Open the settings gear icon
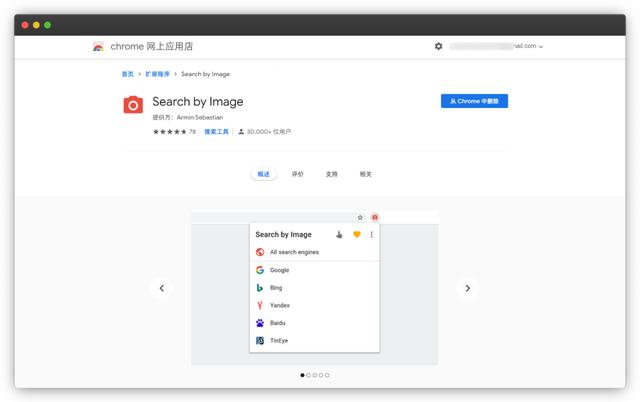This screenshot has width=640, height=402. point(438,46)
